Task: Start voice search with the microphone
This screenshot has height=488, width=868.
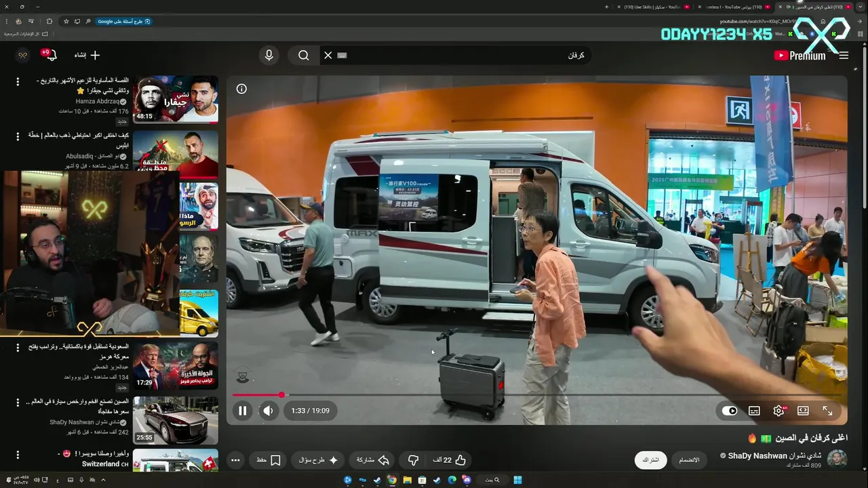Action: pos(269,56)
